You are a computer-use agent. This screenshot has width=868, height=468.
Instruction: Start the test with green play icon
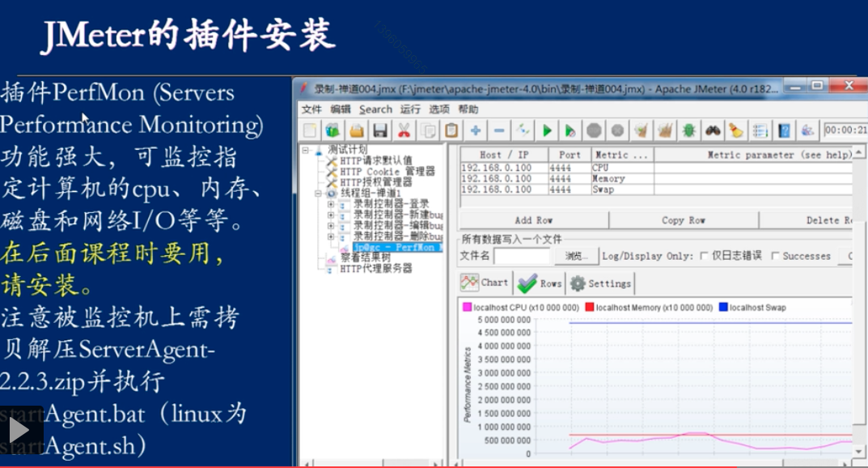(x=547, y=130)
